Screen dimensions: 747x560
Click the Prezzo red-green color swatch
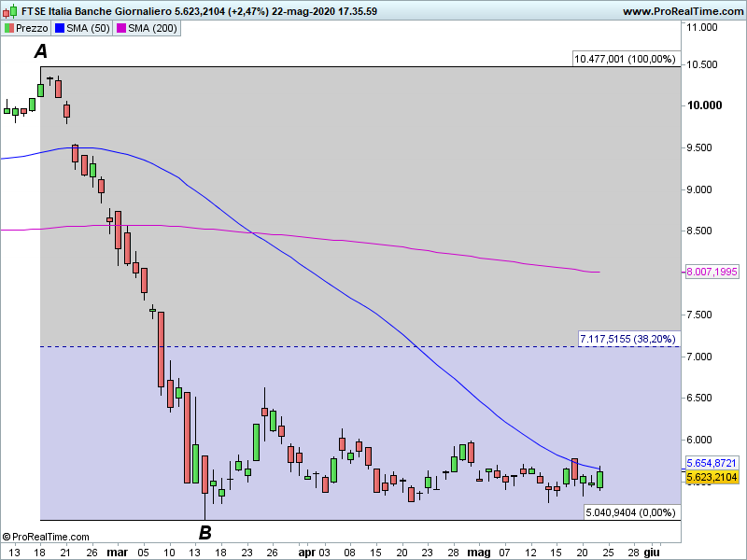click(x=9, y=28)
